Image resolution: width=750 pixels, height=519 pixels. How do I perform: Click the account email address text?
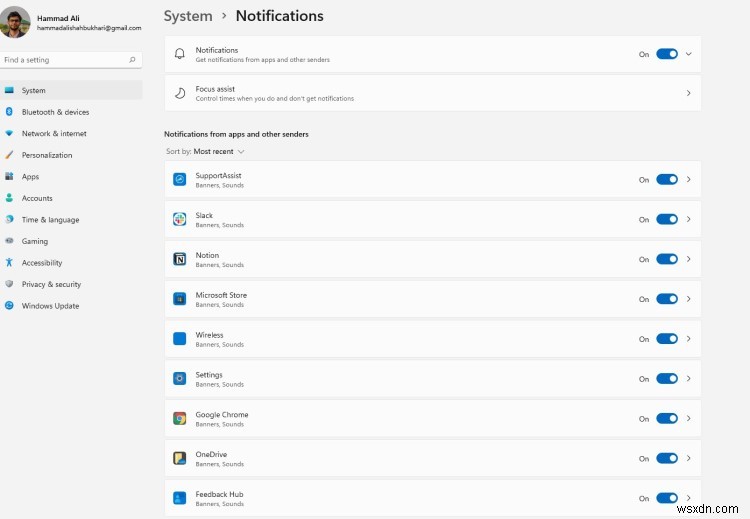89,28
